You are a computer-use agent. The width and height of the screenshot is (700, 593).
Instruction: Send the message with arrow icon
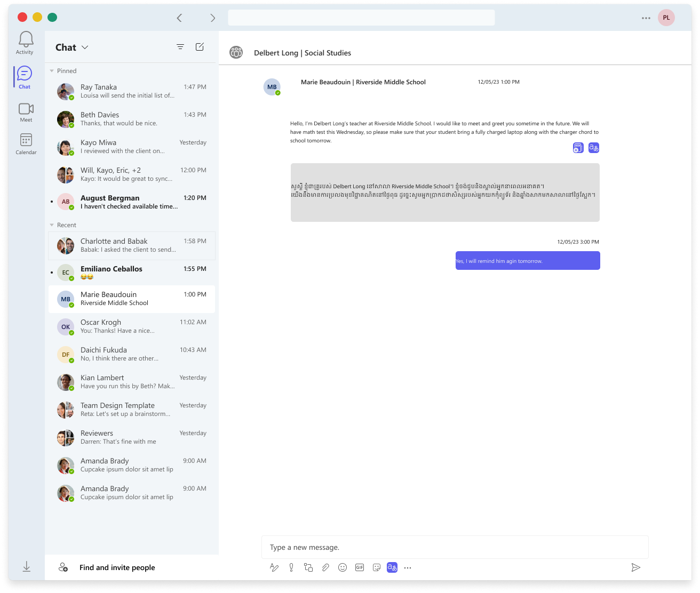pos(635,567)
